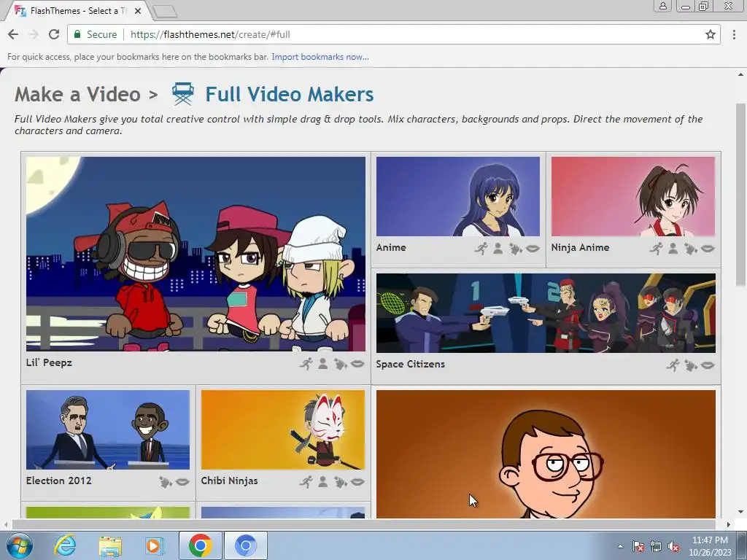Open the Ninja Anime theme thumbnail

(x=633, y=196)
